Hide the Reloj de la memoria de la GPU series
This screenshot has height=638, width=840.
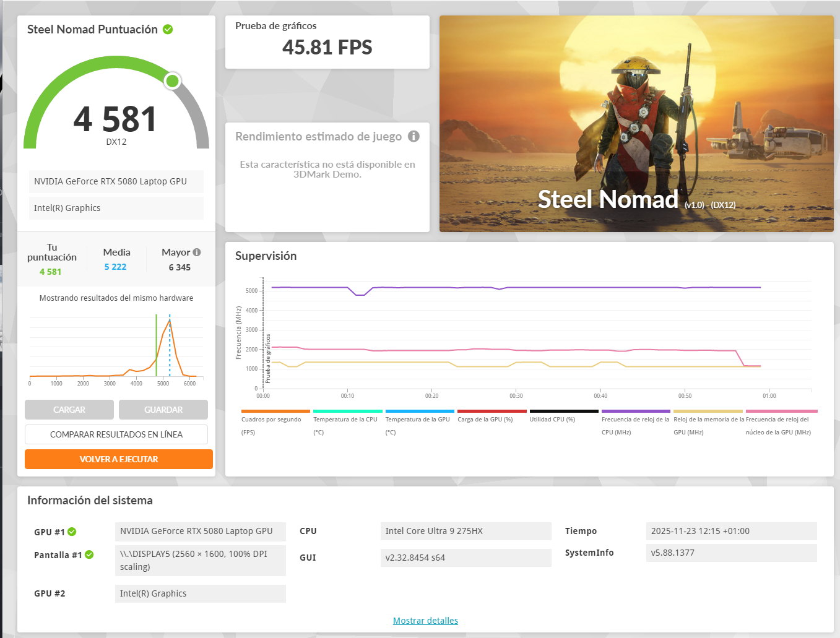pyautogui.click(x=708, y=420)
